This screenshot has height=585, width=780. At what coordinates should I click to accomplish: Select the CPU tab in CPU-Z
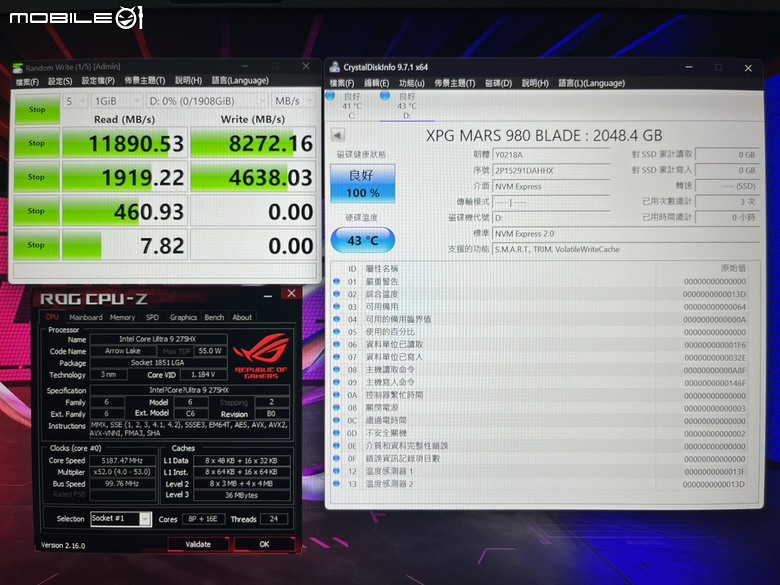(52, 317)
